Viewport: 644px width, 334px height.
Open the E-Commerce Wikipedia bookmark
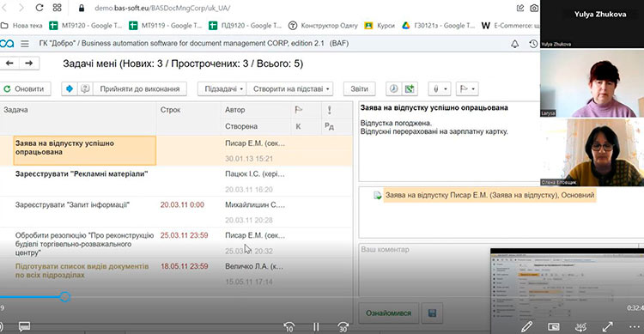(511, 26)
